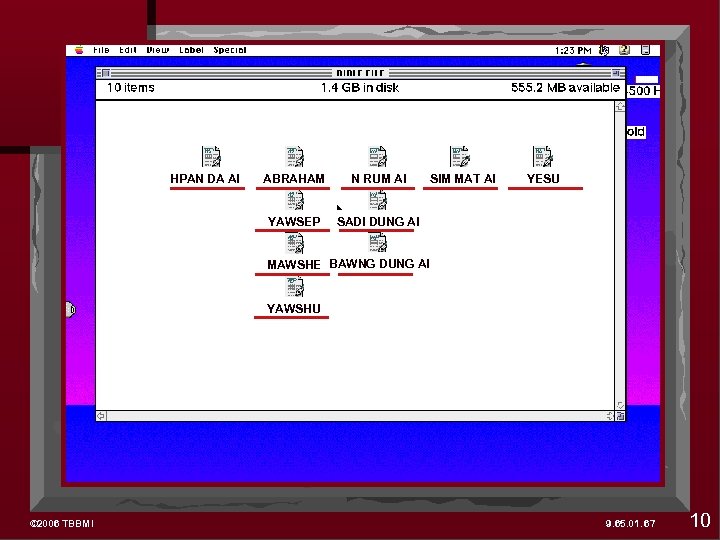The image size is (720, 540).
Task: Click the YAWSEP file name
Action: coord(294,221)
